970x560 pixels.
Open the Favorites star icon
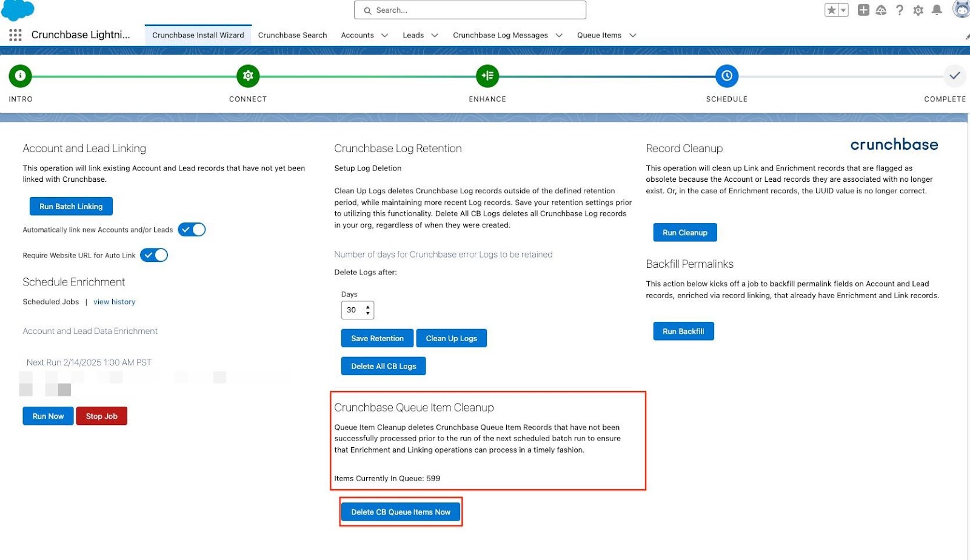[831, 10]
